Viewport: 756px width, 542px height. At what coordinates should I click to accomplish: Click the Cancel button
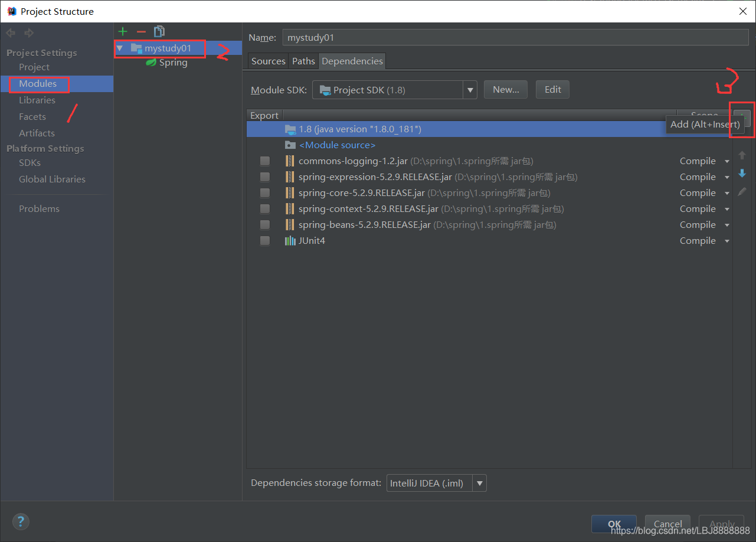point(668,524)
